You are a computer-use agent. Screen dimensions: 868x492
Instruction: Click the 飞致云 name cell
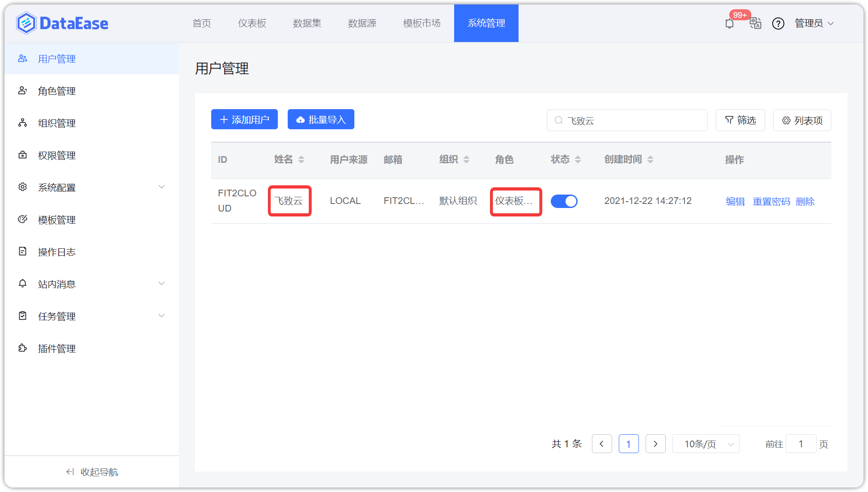pos(289,201)
